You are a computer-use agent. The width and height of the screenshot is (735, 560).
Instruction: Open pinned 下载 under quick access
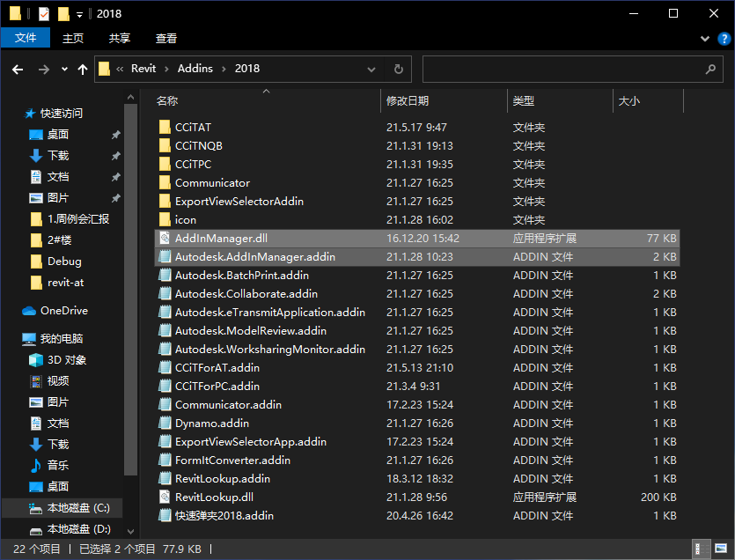(58, 156)
